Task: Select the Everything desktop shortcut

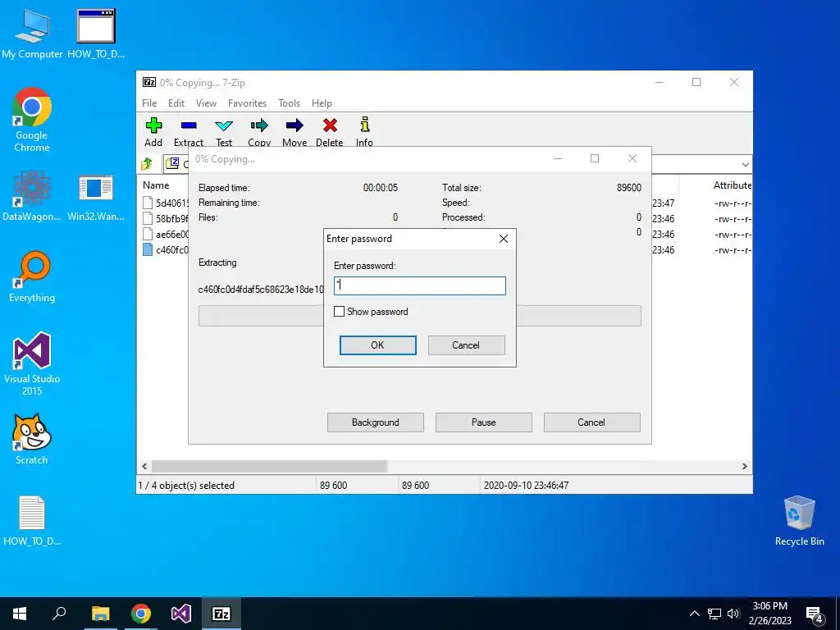Action: 32,277
